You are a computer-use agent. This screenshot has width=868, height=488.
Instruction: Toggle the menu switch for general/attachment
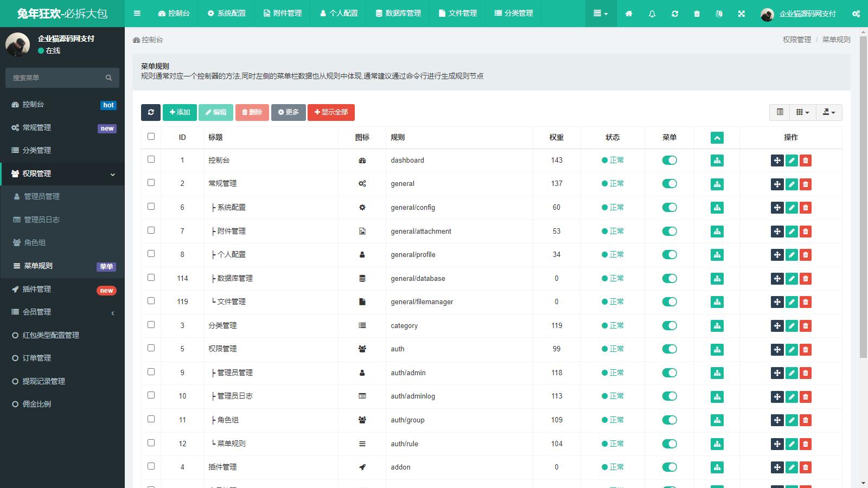[669, 232]
